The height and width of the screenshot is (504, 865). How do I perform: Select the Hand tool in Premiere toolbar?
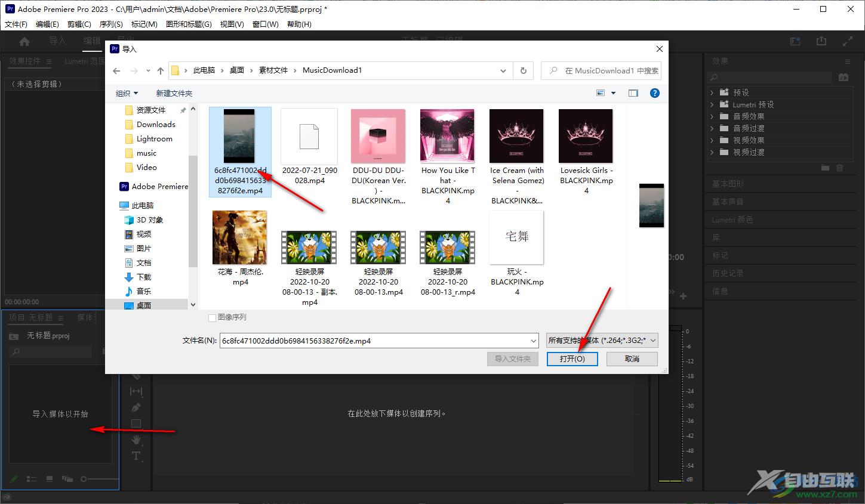coord(136,440)
